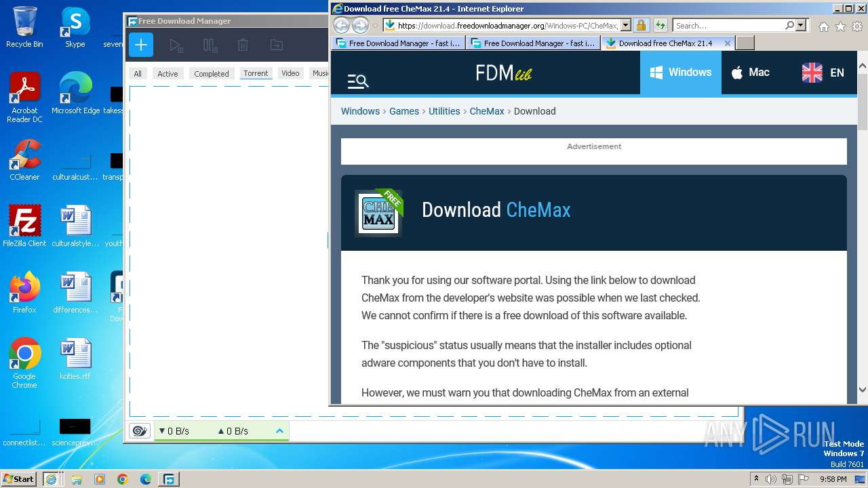868x488 pixels.
Task: Click the security lock icon in IE
Action: point(641,26)
